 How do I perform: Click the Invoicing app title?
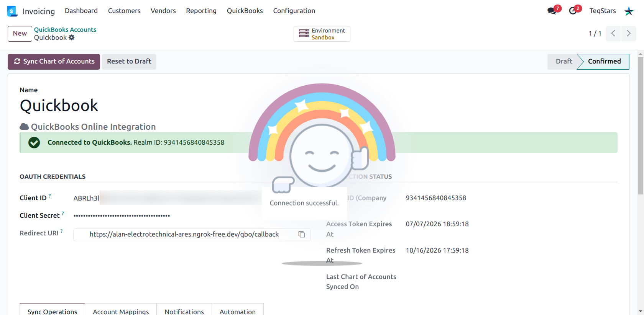click(x=39, y=11)
